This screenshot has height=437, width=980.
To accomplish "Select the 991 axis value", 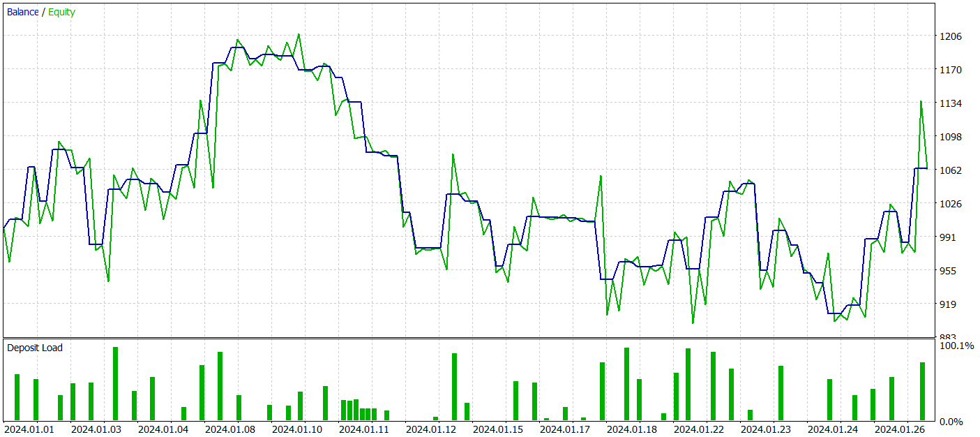I will [x=948, y=237].
